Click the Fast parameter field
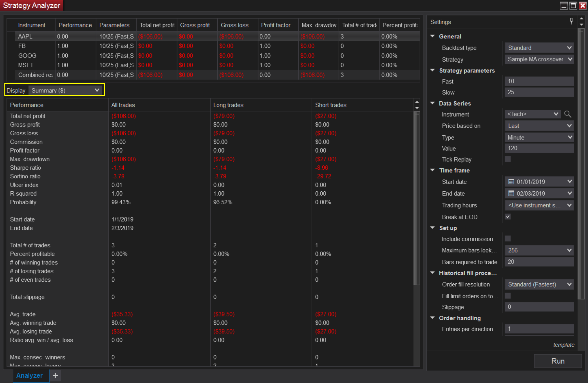 tap(539, 81)
